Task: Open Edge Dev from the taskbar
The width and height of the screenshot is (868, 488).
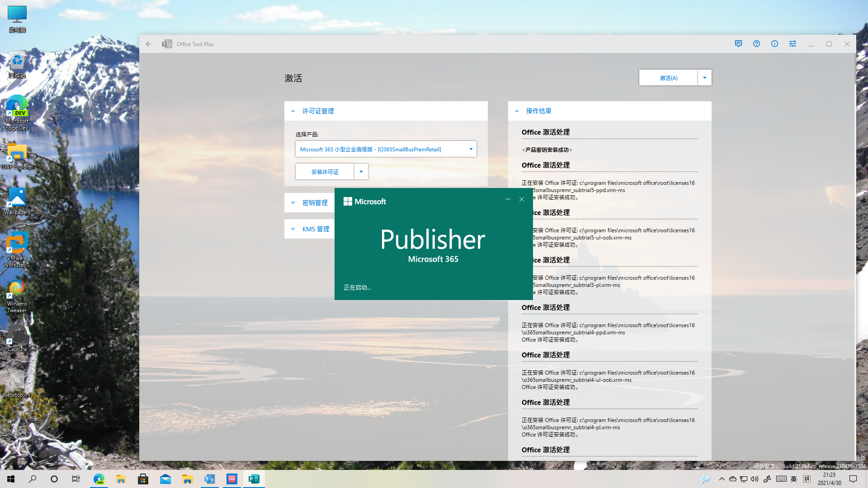Action: click(x=99, y=479)
